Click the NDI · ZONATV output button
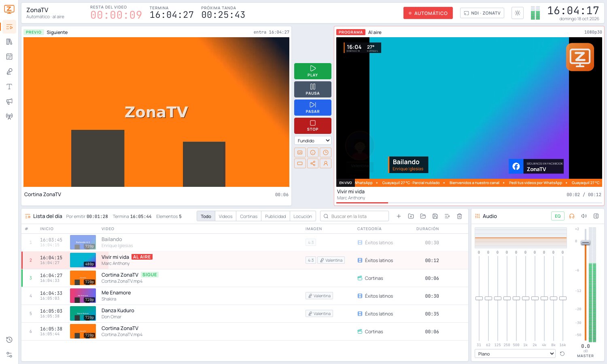607x364 pixels. (x=482, y=13)
